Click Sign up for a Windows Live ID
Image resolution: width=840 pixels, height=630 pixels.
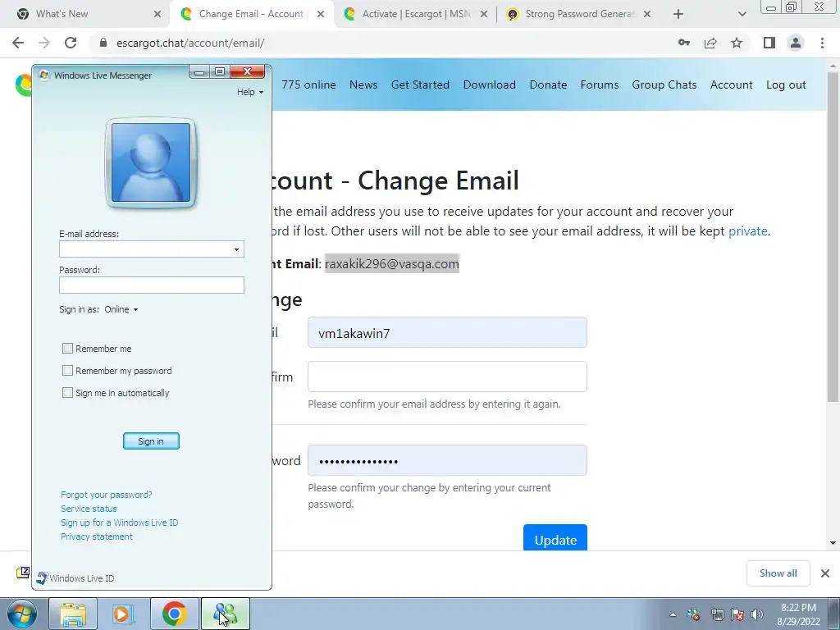(120, 523)
